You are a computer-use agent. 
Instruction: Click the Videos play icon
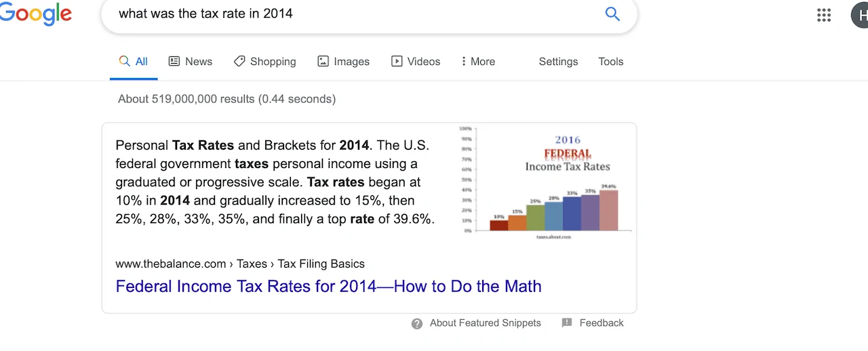(x=397, y=61)
